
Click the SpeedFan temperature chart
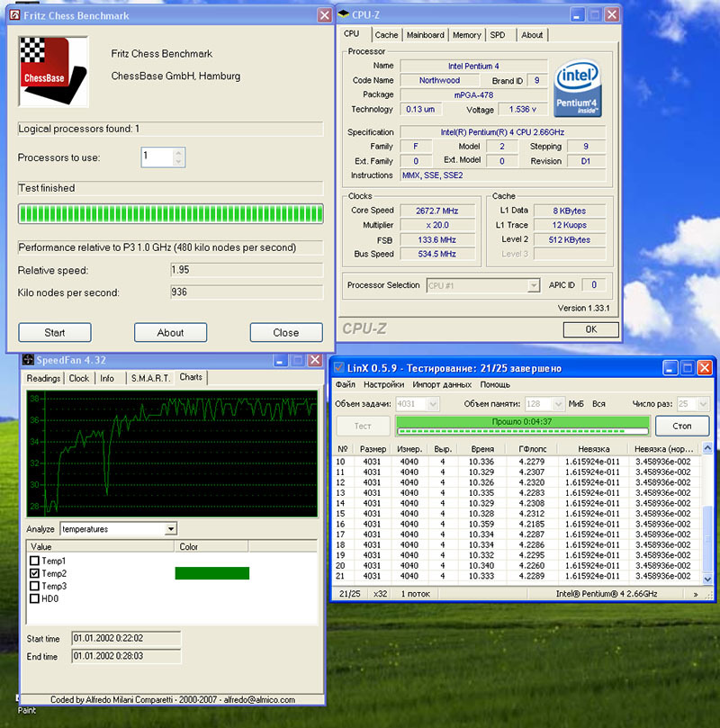pyautogui.click(x=172, y=454)
